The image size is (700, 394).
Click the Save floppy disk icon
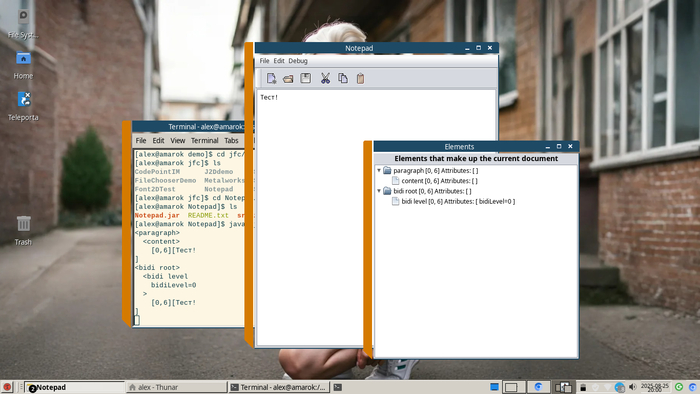pyautogui.click(x=306, y=79)
